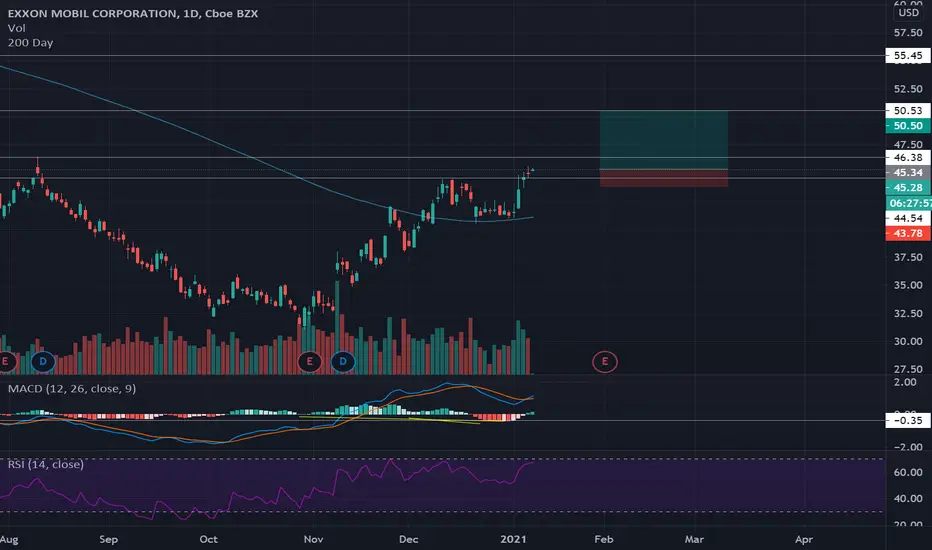Click the 2021 label on the time axis
The width and height of the screenshot is (932, 550).
pos(514,539)
